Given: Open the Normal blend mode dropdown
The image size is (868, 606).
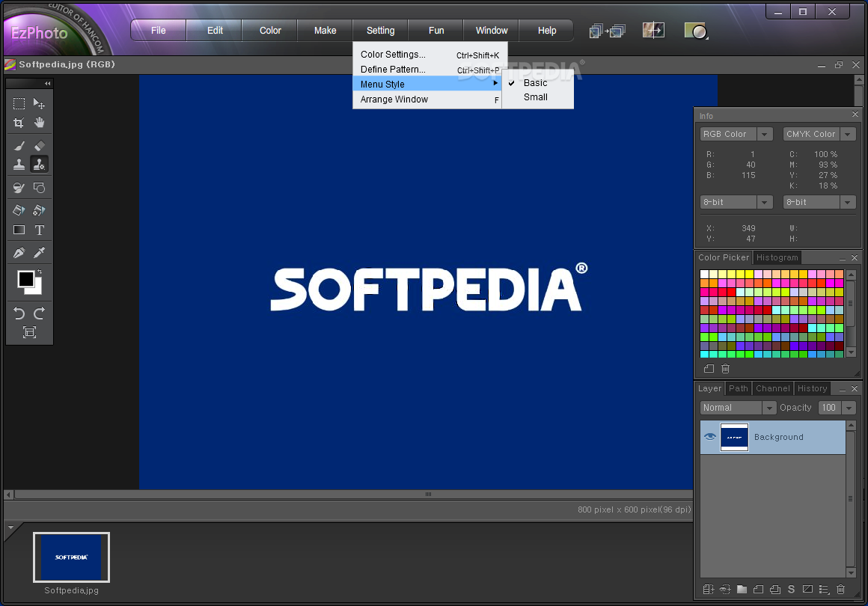Looking at the screenshot, I should pyautogui.click(x=768, y=408).
